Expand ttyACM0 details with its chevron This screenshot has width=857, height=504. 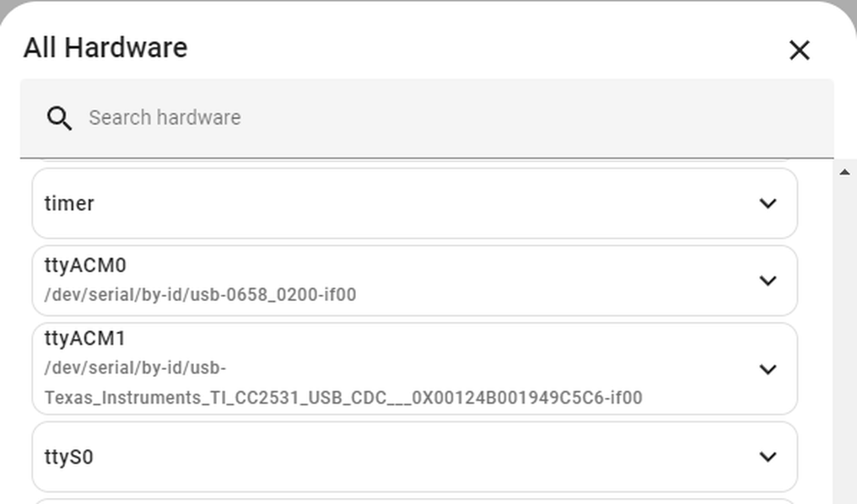[768, 281]
